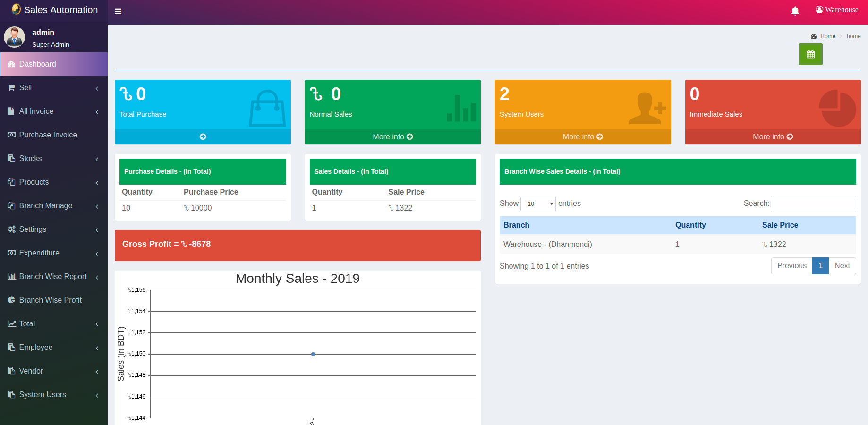
Task: Click the hamburger sidebar toggle icon
Action: 118,12
